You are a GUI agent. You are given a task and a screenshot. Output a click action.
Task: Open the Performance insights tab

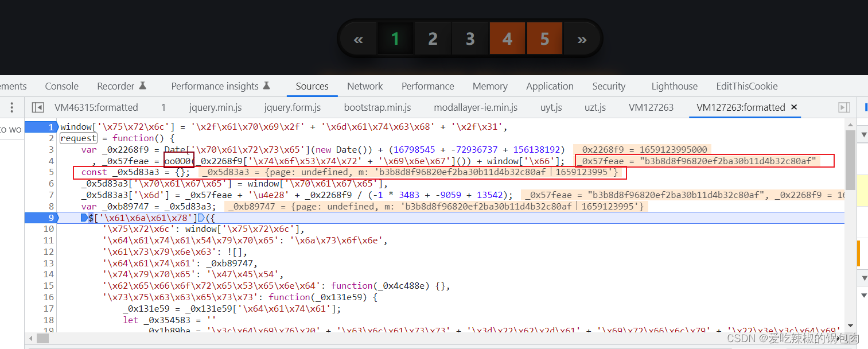[x=220, y=86]
